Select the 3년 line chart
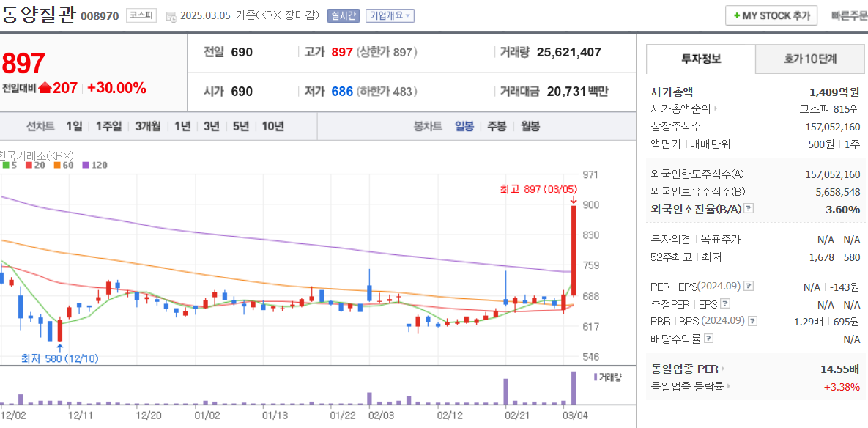Image resolution: width=868 pixels, height=428 pixels. (x=212, y=126)
